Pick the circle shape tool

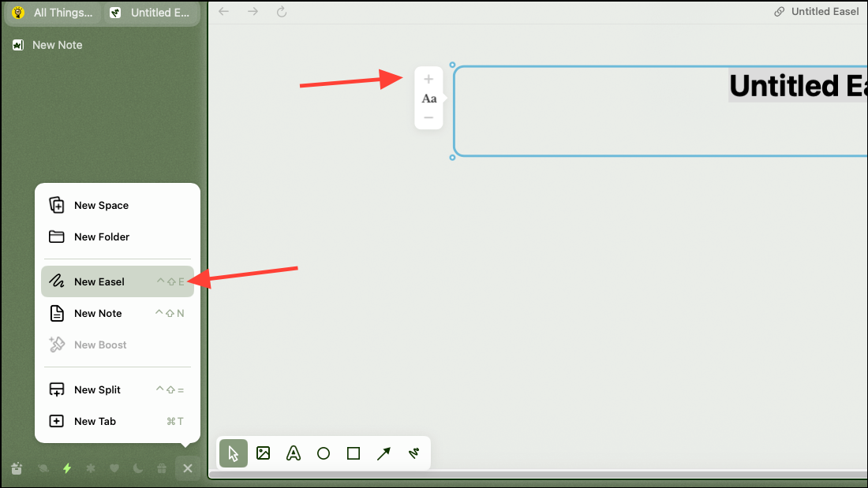click(x=324, y=453)
